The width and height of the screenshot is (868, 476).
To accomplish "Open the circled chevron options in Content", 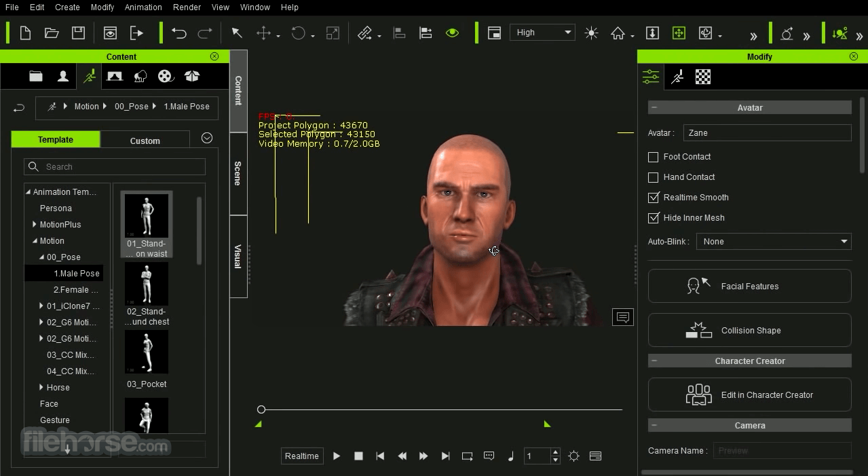I will point(207,138).
